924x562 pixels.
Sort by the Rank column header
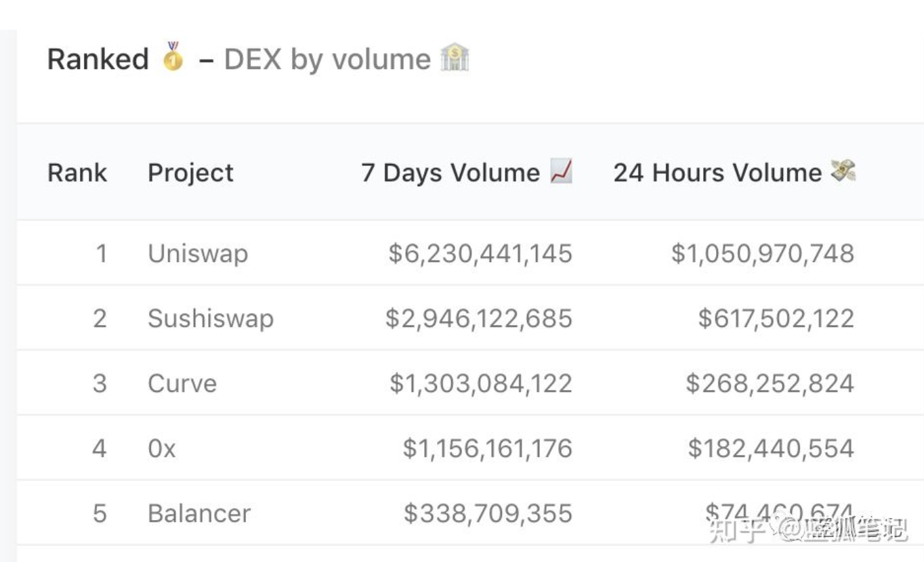pyautogui.click(x=77, y=173)
